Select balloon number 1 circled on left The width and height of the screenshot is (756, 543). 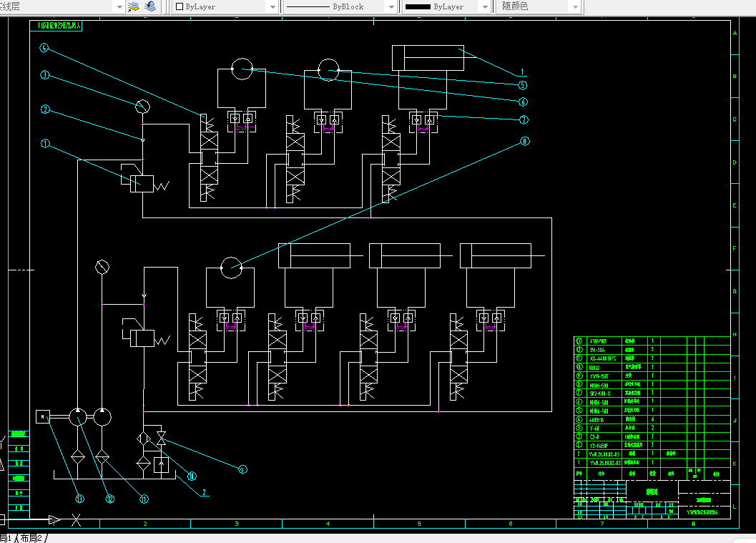[x=45, y=144]
